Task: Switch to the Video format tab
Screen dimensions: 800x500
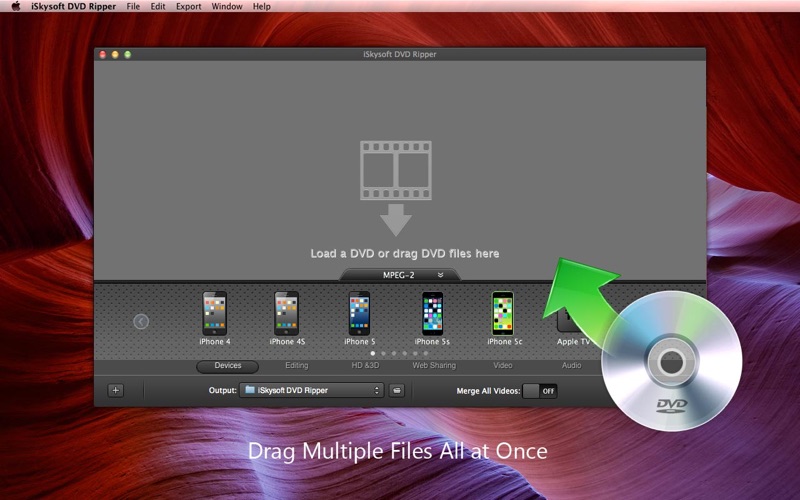Action: point(503,366)
